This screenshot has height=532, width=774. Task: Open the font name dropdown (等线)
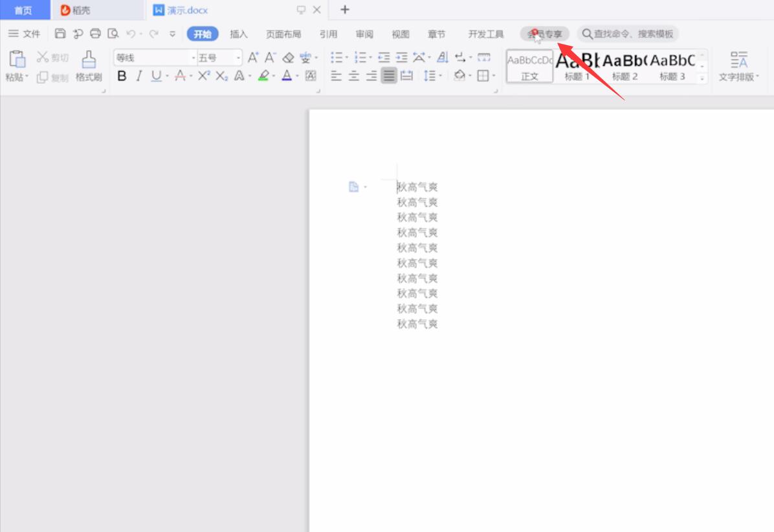(193, 58)
